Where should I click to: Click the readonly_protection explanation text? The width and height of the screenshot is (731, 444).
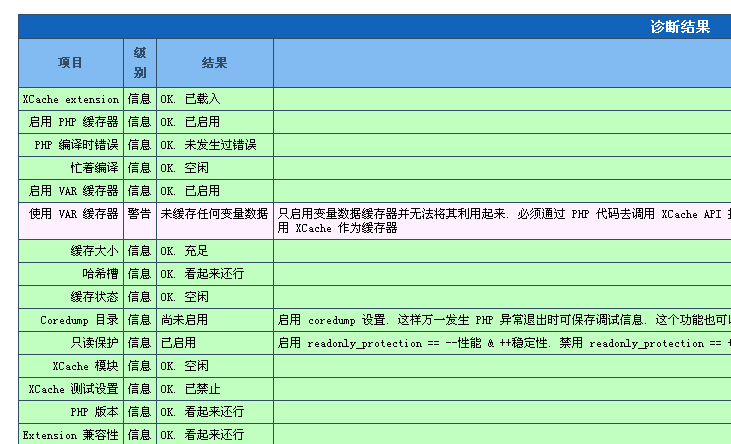click(504, 343)
